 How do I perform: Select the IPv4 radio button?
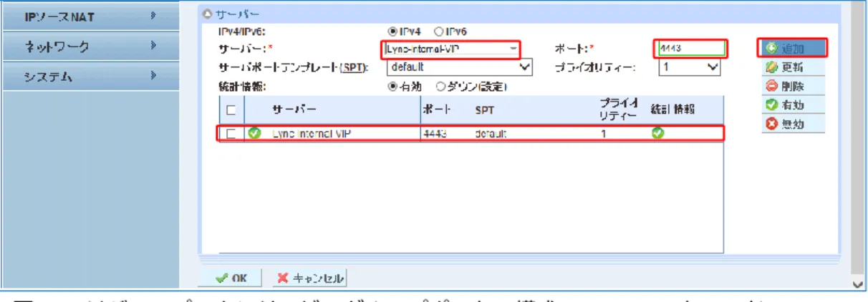pyautogui.click(x=392, y=32)
